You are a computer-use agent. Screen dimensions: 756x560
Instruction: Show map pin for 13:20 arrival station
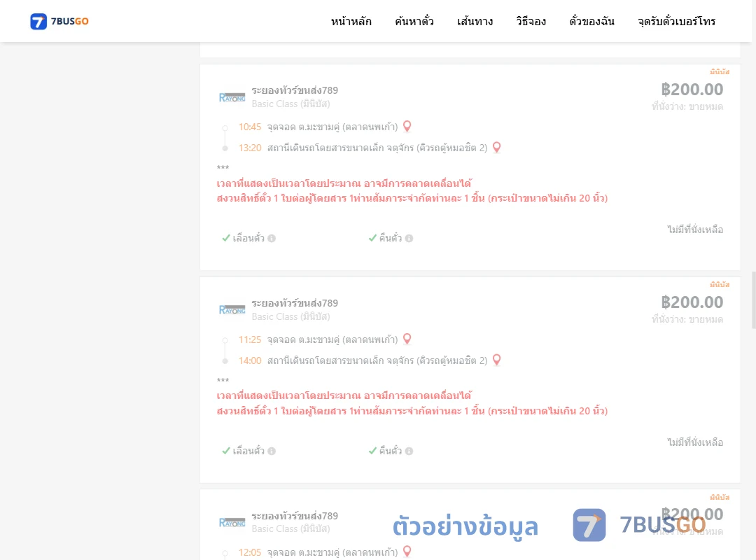point(496,148)
